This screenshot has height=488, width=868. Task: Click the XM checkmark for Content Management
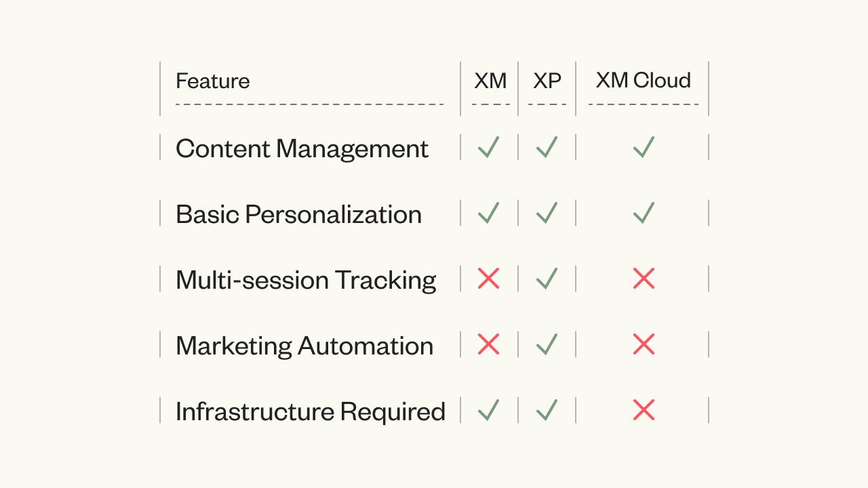(x=488, y=147)
